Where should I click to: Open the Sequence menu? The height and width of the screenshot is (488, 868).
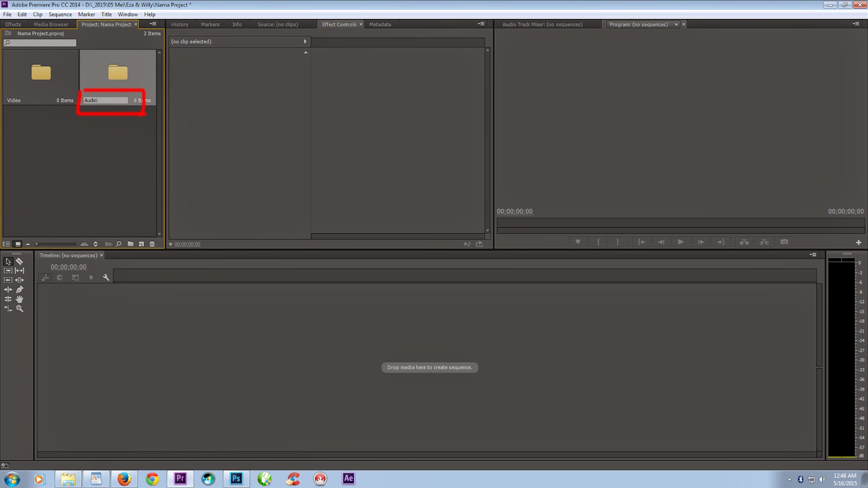click(60, 14)
